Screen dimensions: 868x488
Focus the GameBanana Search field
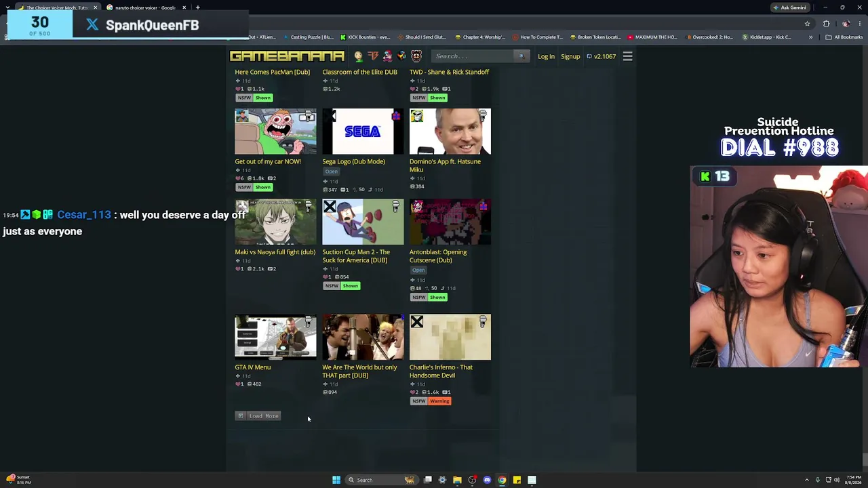coord(473,56)
